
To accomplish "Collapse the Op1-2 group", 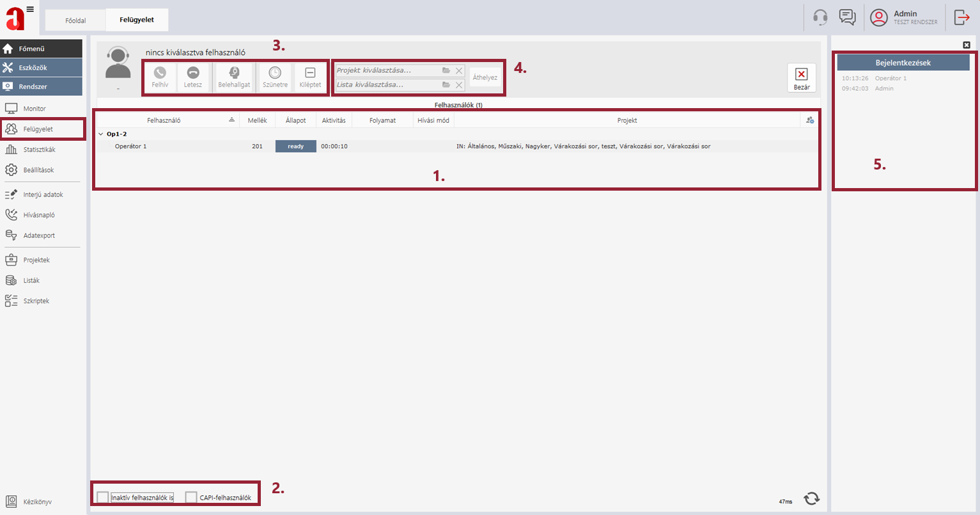I will click(100, 134).
